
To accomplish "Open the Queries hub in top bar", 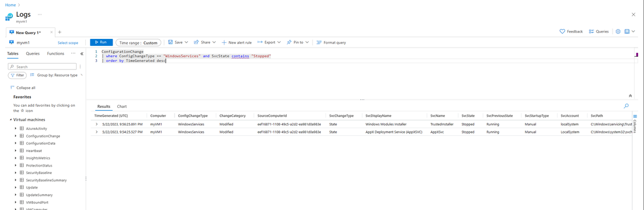I will [x=598, y=32].
